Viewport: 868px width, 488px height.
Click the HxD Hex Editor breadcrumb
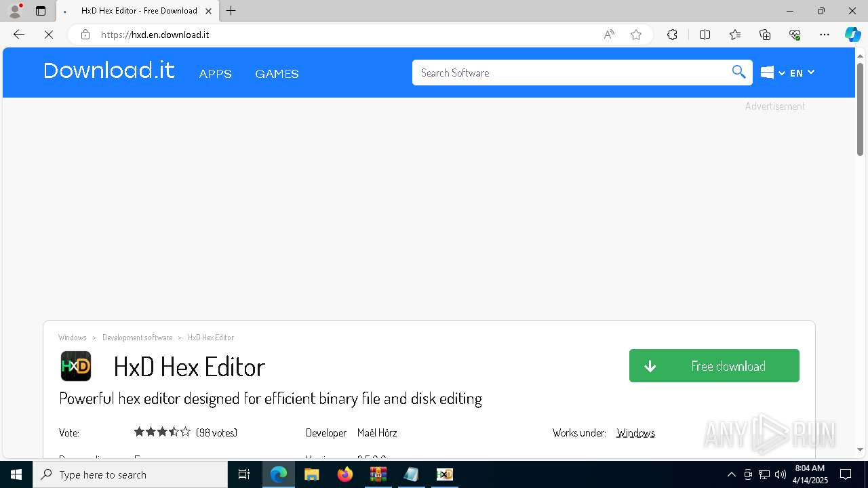tap(211, 338)
